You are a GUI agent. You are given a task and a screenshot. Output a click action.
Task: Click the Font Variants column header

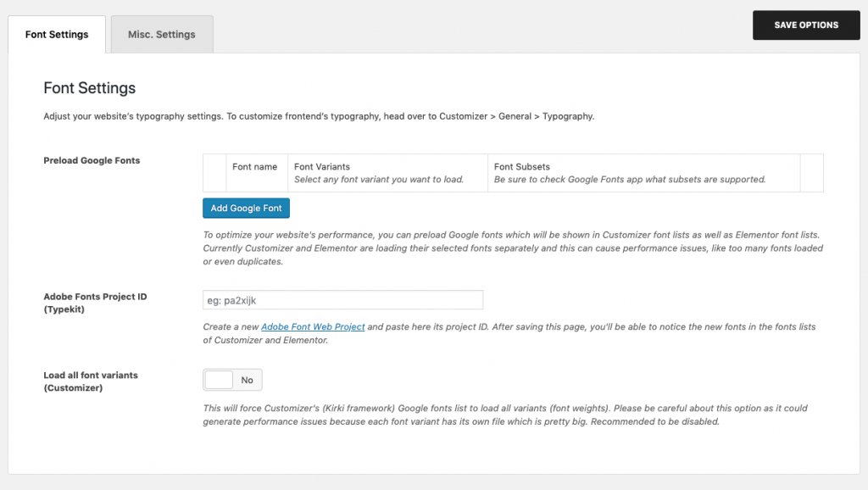click(x=322, y=167)
